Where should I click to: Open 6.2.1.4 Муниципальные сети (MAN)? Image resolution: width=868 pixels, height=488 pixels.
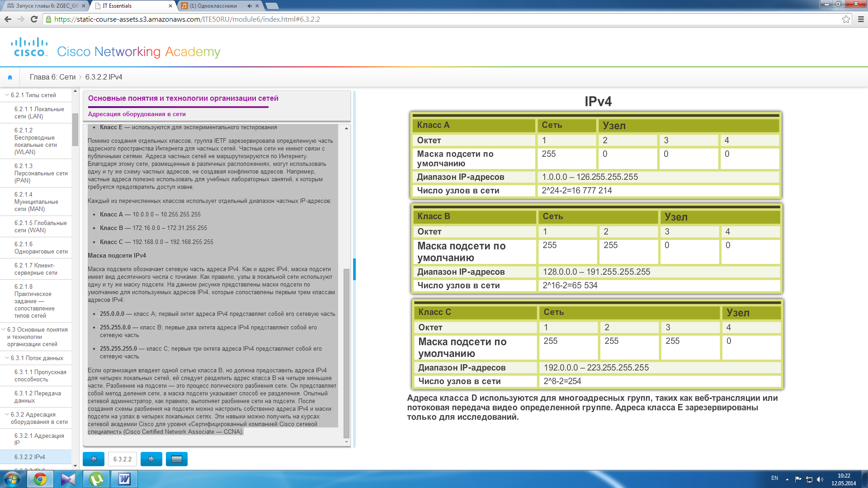36,202
